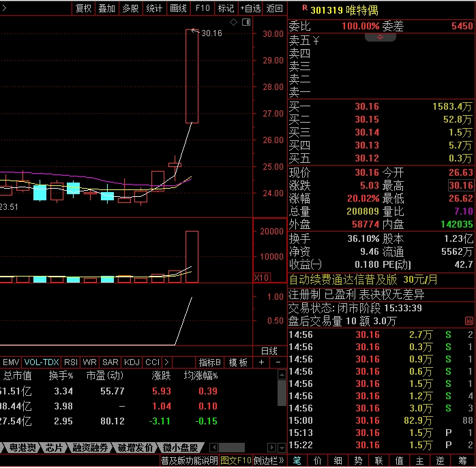476x468 pixels.
Task: Open the 多股 view
Action: pyautogui.click(x=130, y=8)
